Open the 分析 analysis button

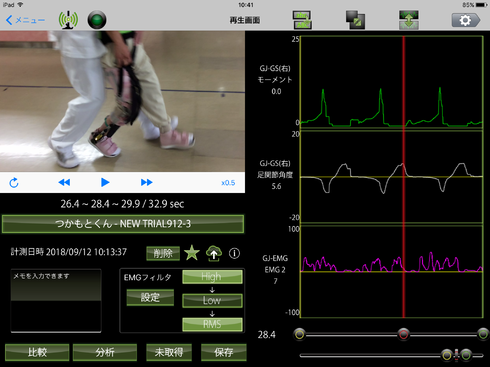click(105, 352)
